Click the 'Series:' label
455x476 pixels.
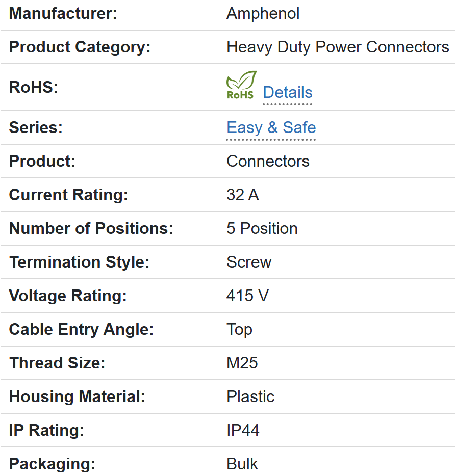point(36,127)
